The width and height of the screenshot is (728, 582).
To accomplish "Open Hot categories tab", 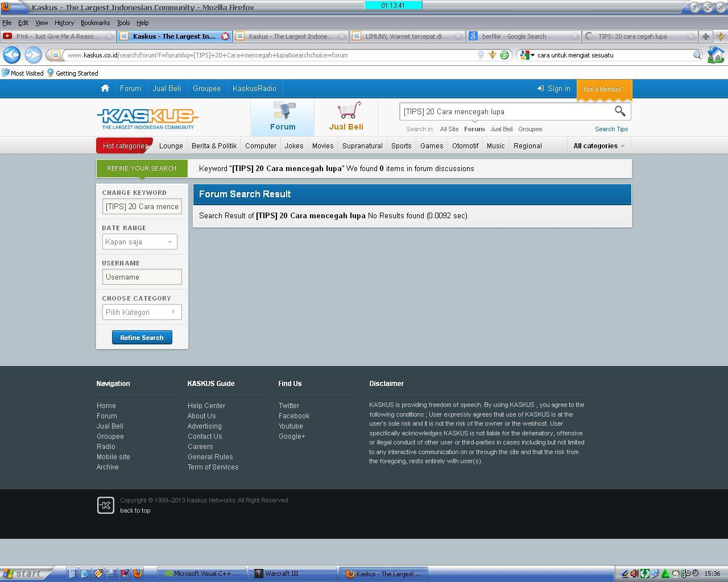I will tap(125, 145).
